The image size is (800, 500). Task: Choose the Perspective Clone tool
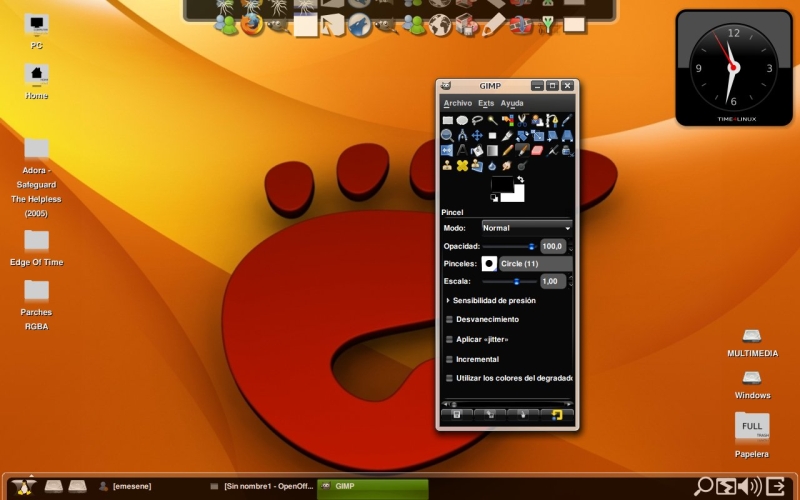tap(477, 166)
